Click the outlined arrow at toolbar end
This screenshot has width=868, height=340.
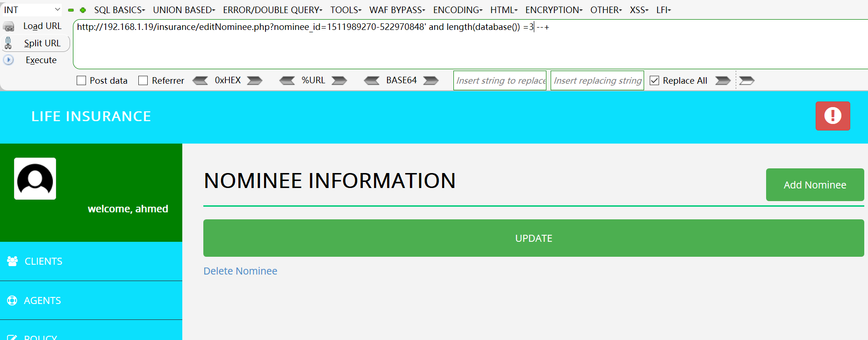click(x=747, y=80)
